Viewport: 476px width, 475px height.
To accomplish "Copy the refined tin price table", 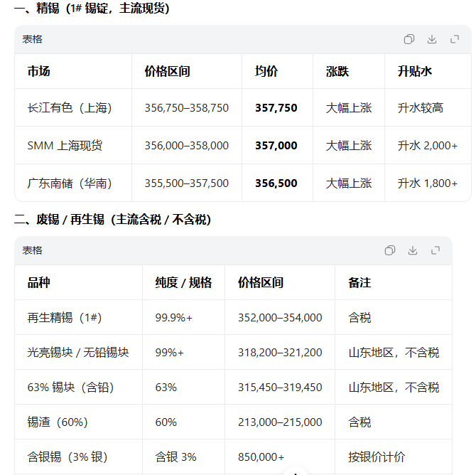I will pos(409,39).
